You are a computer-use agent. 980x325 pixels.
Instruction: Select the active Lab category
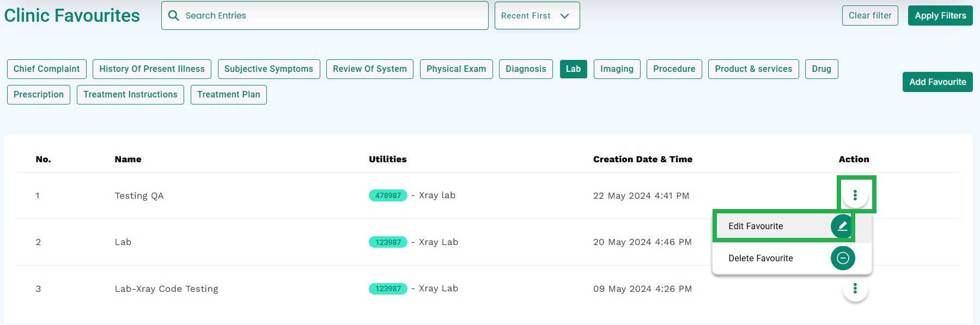(573, 69)
